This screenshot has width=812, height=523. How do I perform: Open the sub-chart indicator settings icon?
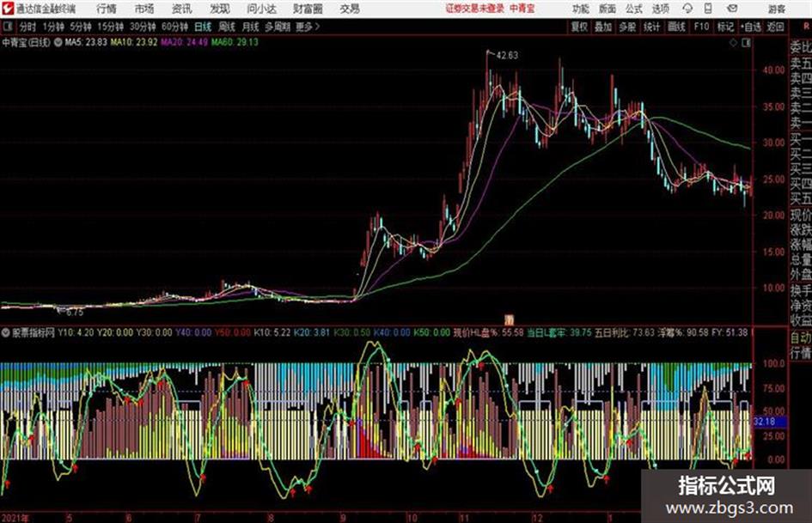(6, 332)
